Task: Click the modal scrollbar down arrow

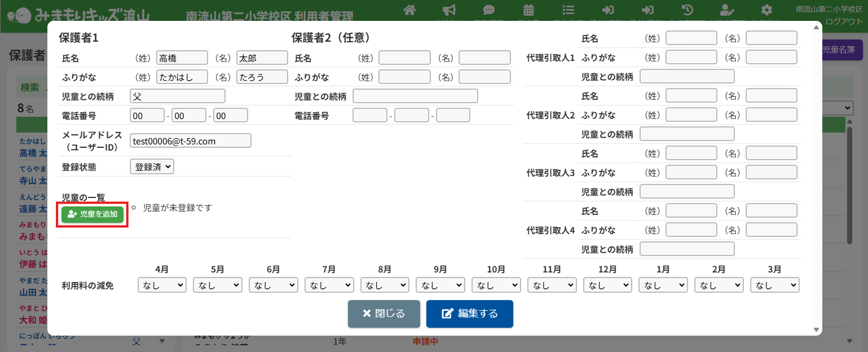Action: [x=816, y=329]
